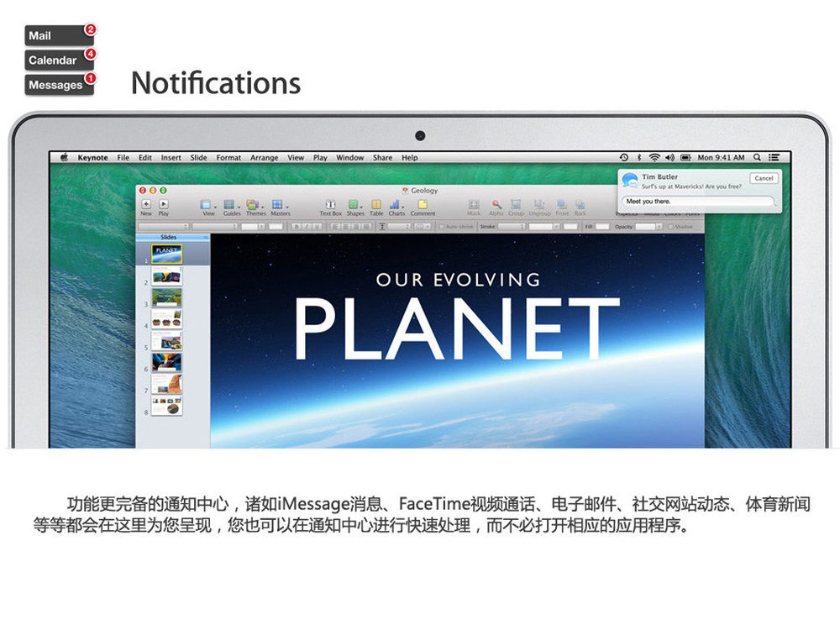This screenshot has height=630, width=840.
Task: Click the OUR EVOLVING subtitle text
Action: point(458,279)
